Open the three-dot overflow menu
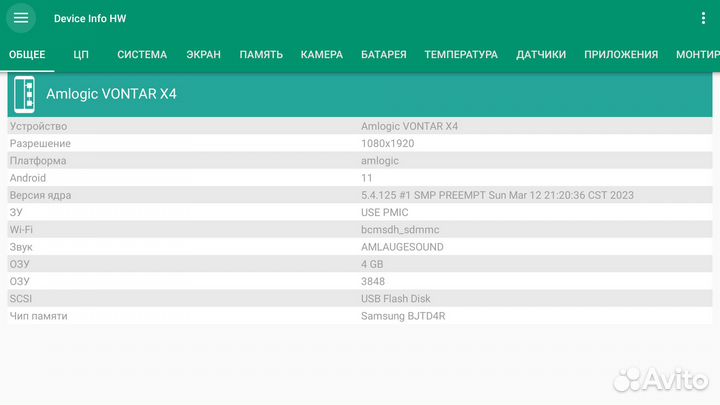The width and height of the screenshot is (720, 405). pos(703,18)
